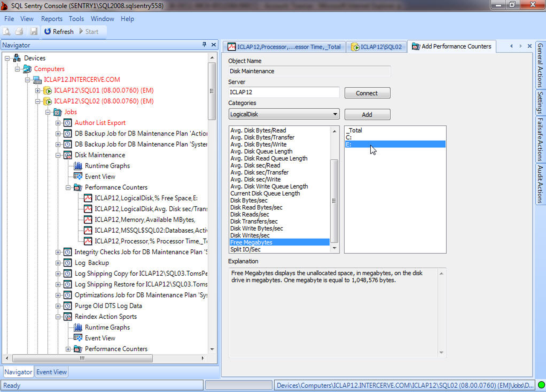Viewport: 546px width, 392px height.
Task: Click Performance Counters icon under Disk Maintenance
Action: coord(78,187)
